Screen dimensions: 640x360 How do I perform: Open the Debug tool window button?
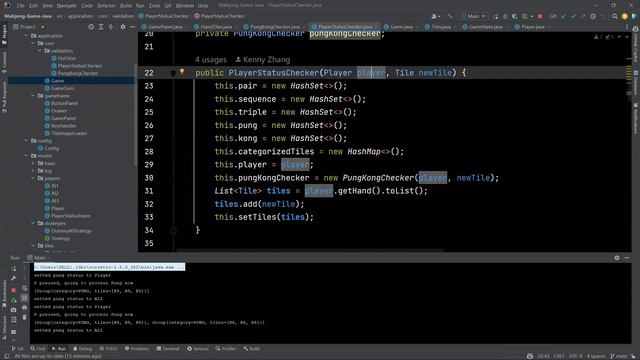[x=82, y=349]
